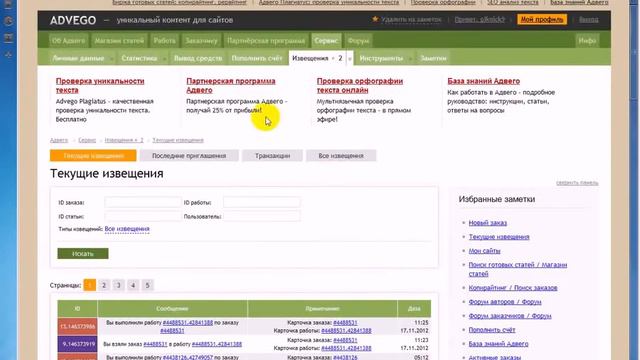Focus the 'ID статьи' input field

point(142,216)
